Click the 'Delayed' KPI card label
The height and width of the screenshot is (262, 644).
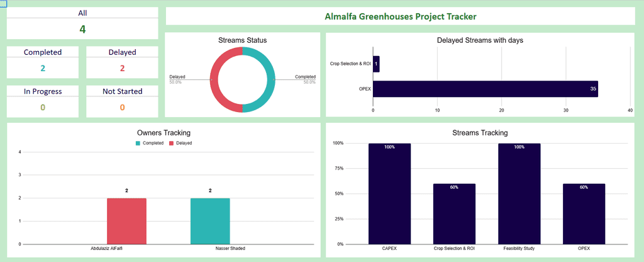click(x=123, y=52)
